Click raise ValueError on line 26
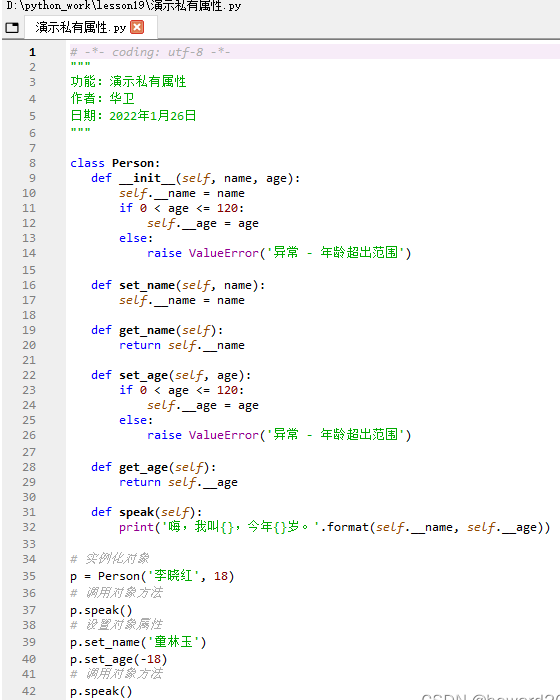This screenshot has width=560, height=700. point(279,435)
